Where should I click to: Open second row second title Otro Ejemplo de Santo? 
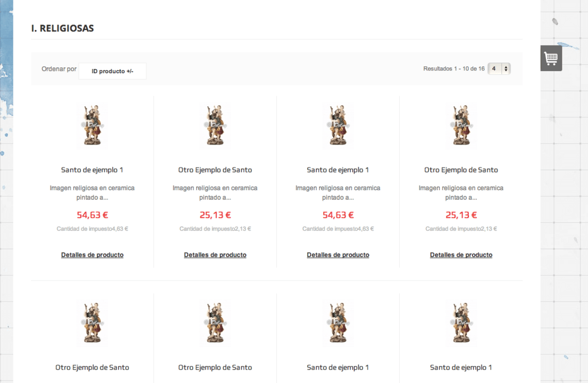click(x=215, y=368)
